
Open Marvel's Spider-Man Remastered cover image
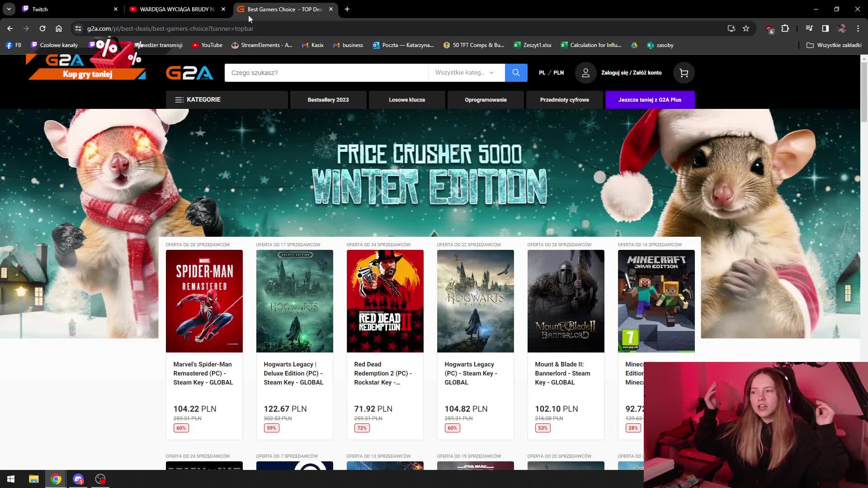point(204,301)
